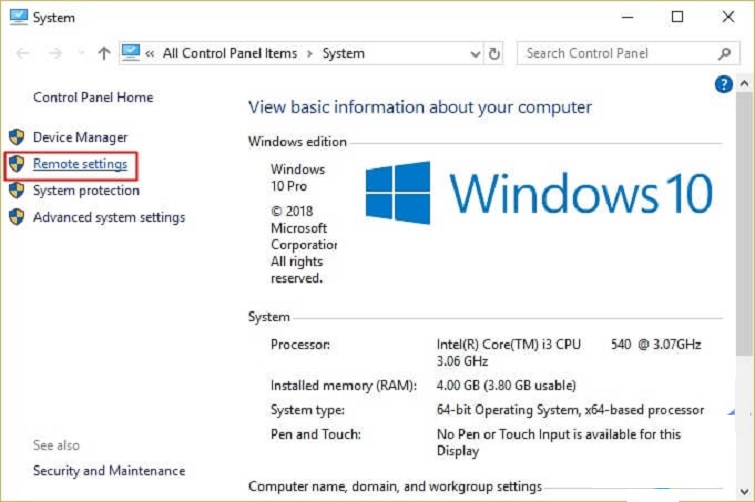Select the System breadcrumb
The image size is (755, 502).
[x=343, y=53]
